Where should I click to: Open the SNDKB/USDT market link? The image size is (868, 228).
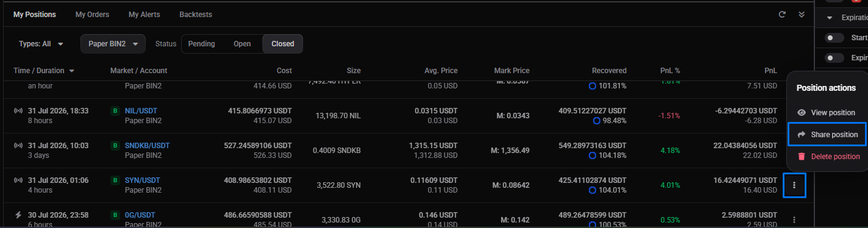[x=148, y=146]
